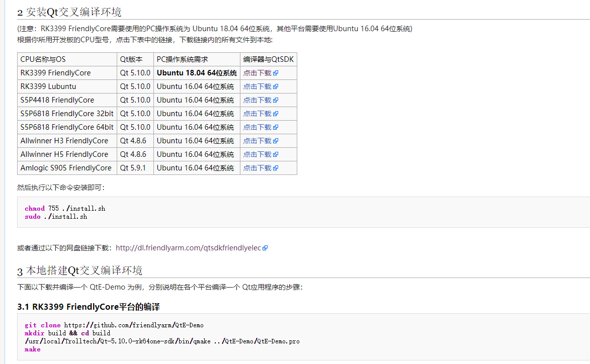Click the text '然后执行以下命令安装即可'
590x364 pixels.
pyautogui.click(x=61, y=187)
